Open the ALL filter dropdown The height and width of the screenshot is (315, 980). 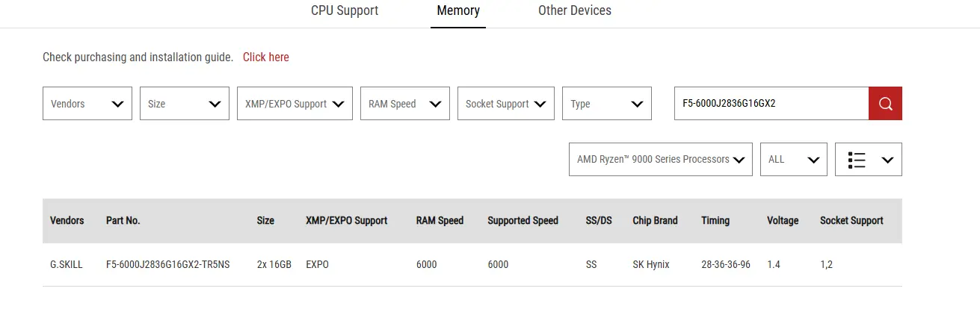pyautogui.click(x=794, y=160)
